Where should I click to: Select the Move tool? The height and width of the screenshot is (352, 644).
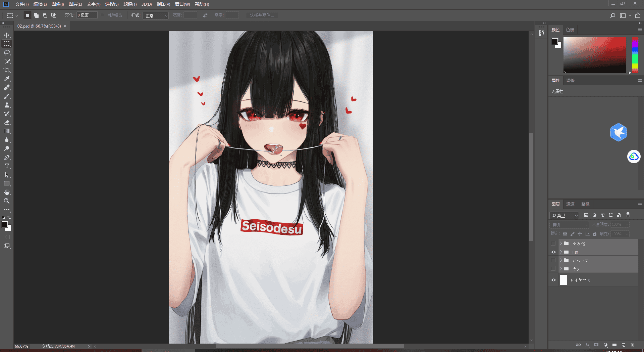tap(7, 35)
